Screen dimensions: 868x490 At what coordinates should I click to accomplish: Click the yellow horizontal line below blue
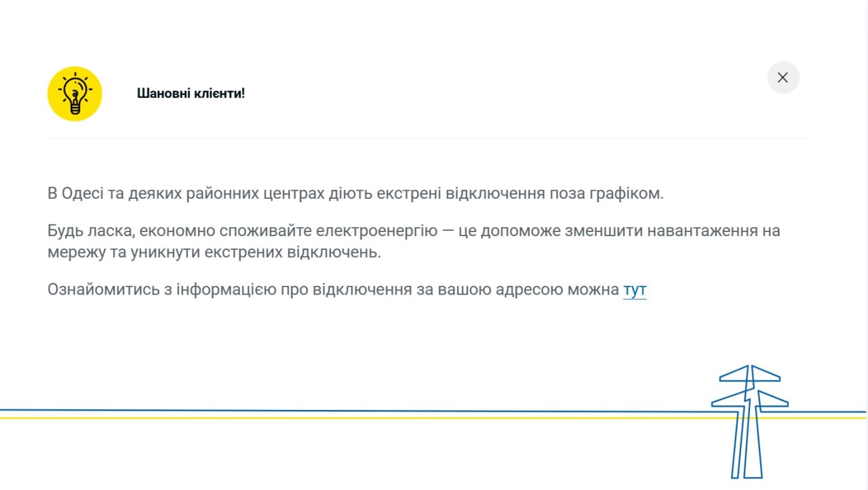(x=339, y=417)
